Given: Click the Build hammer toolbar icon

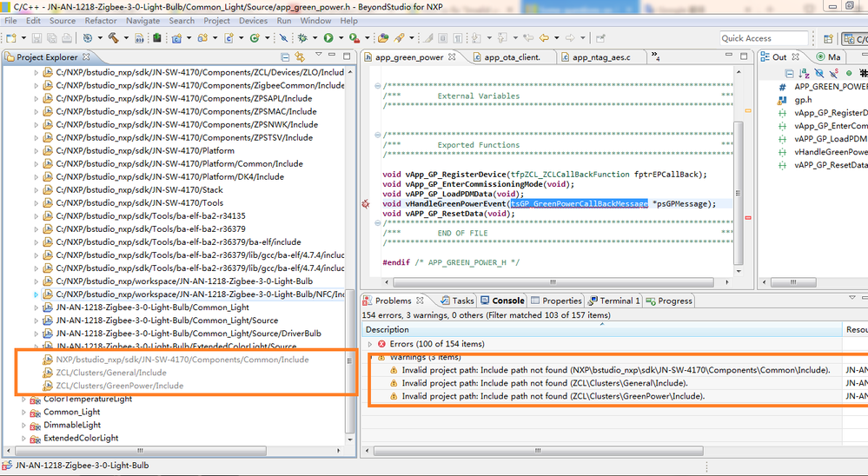Looking at the screenshot, I should tap(114, 38).
